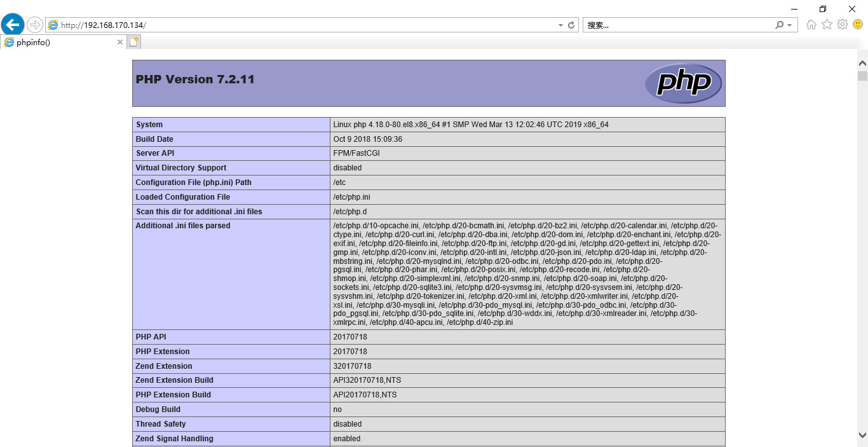Click 'API20170718,NTS' value
The height and width of the screenshot is (447, 868).
[365, 395]
